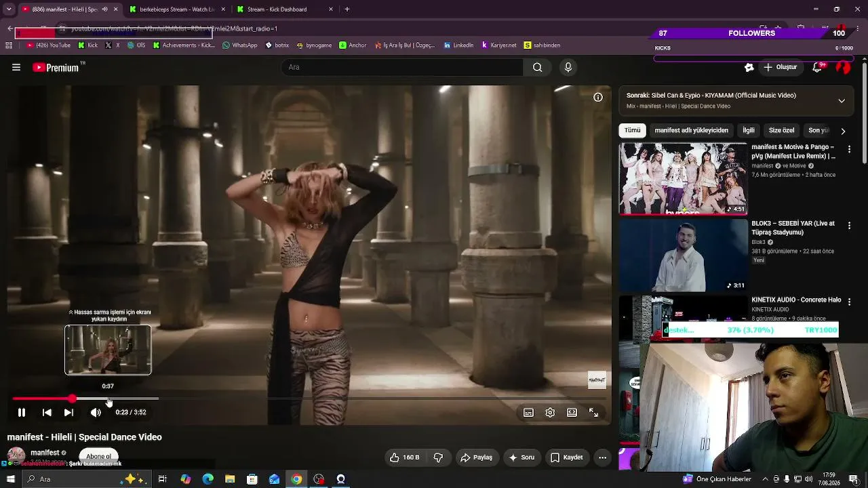868x488 pixels.
Task: Skip to the next video in the player
Action: tap(68, 412)
